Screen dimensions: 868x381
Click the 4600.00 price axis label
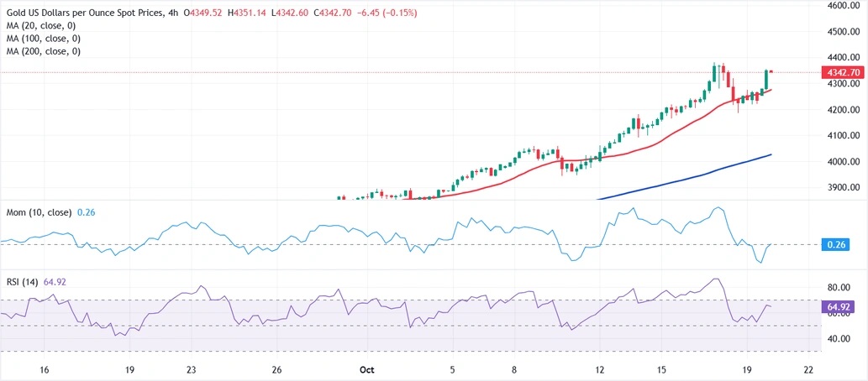tap(842, 6)
